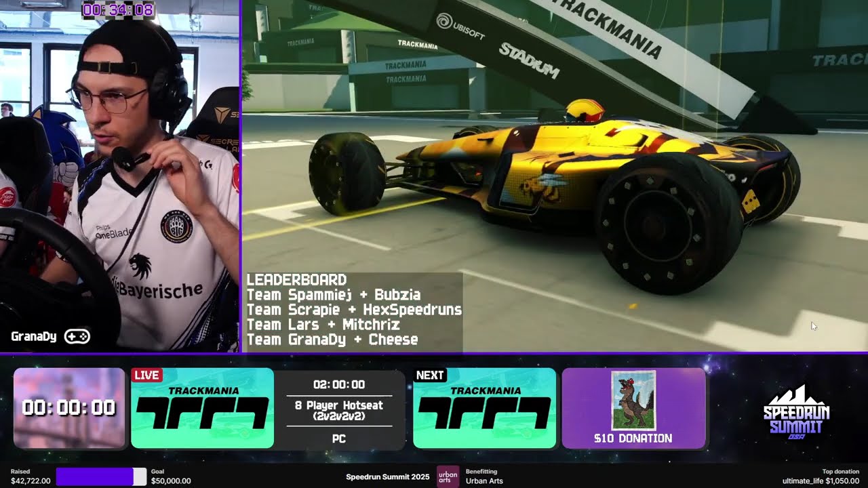Click the red LIVE badge
This screenshot has width=868, height=488.
point(146,375)
